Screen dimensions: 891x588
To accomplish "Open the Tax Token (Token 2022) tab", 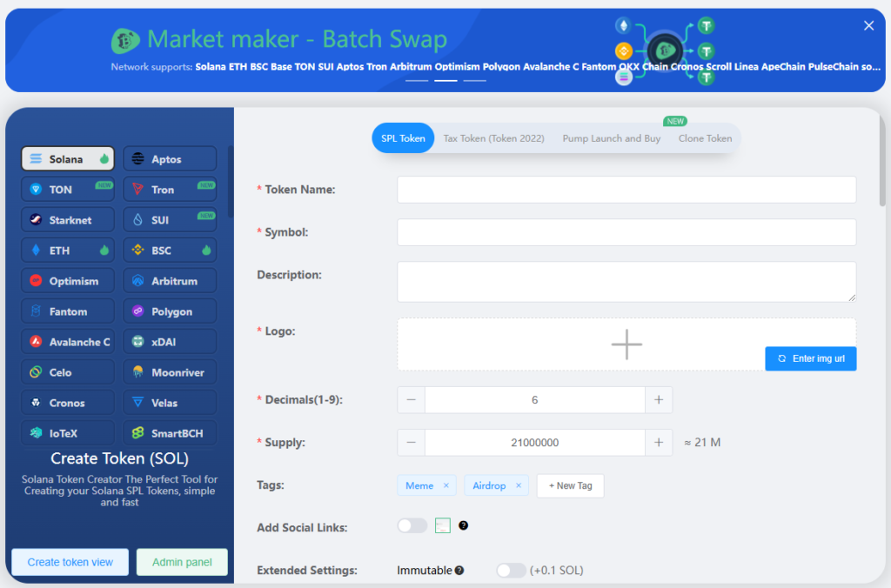I will [494, 138].
